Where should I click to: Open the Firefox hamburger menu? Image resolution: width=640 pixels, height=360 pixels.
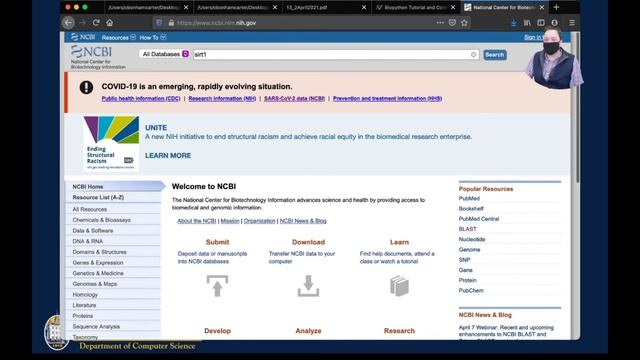572,23
